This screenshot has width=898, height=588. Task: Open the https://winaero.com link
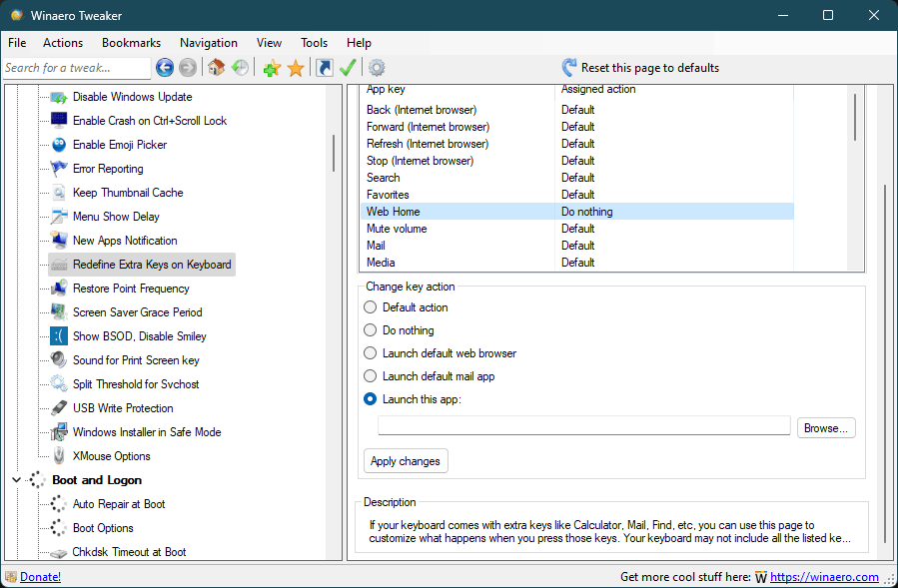(x=824, y=577)
